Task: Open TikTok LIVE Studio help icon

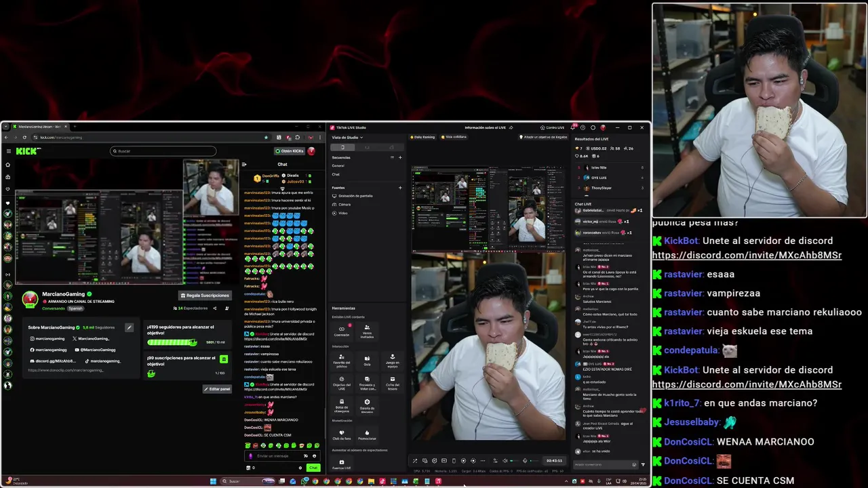Action: click(x=583, y=127)
